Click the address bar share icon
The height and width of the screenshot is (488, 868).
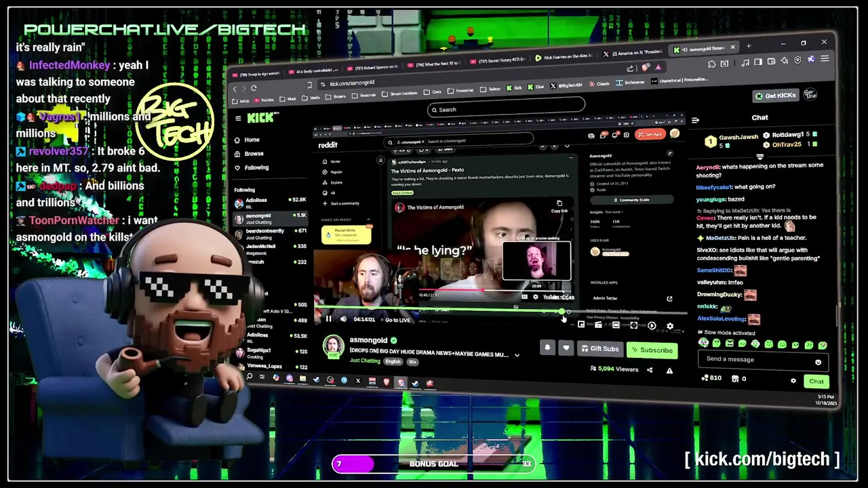point(630,68)
